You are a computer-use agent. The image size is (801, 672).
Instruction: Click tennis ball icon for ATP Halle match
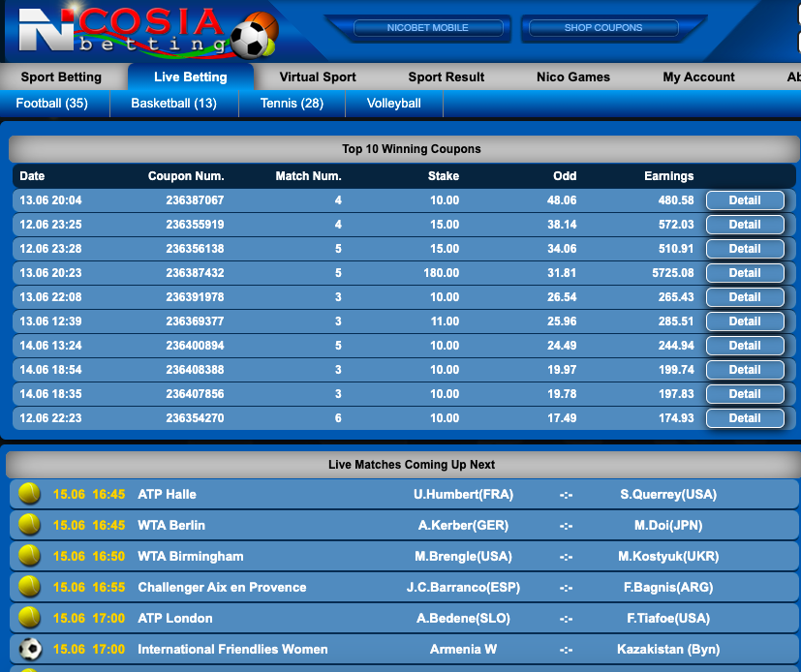click(30, 494)
